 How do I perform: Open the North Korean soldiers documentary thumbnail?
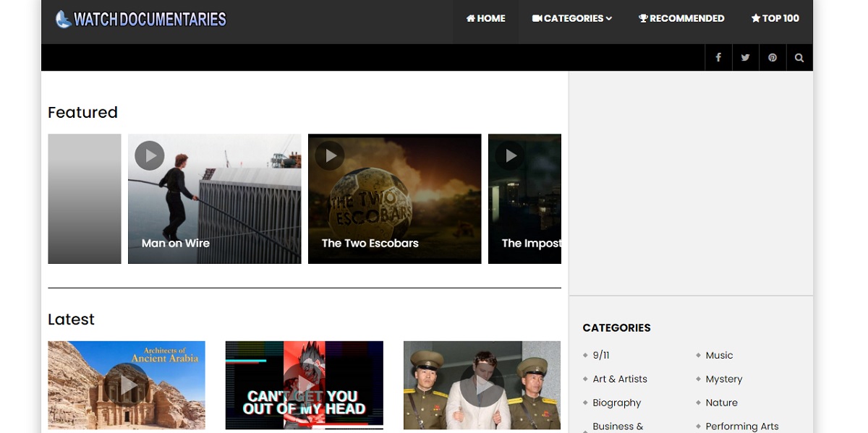point(482,385)
